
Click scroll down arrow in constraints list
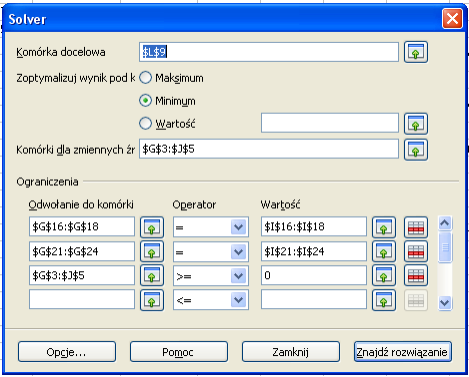pos(445,303)
